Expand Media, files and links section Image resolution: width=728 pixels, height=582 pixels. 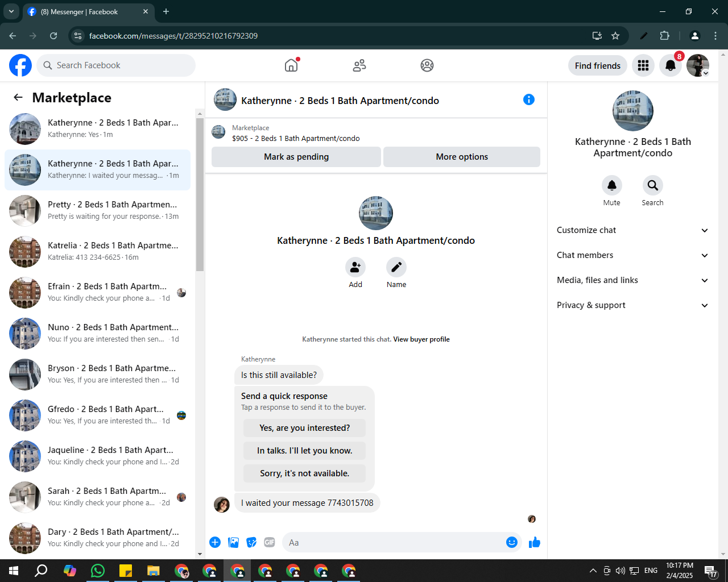click(633, 280)
